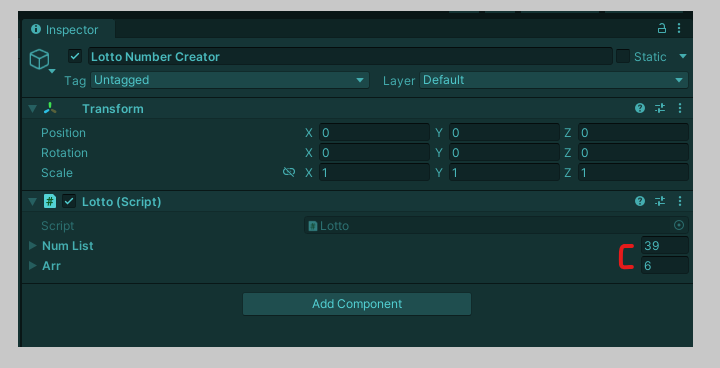720x368 pixels.
Task: Click the Lotto script reference field
Action: (496, 225)
